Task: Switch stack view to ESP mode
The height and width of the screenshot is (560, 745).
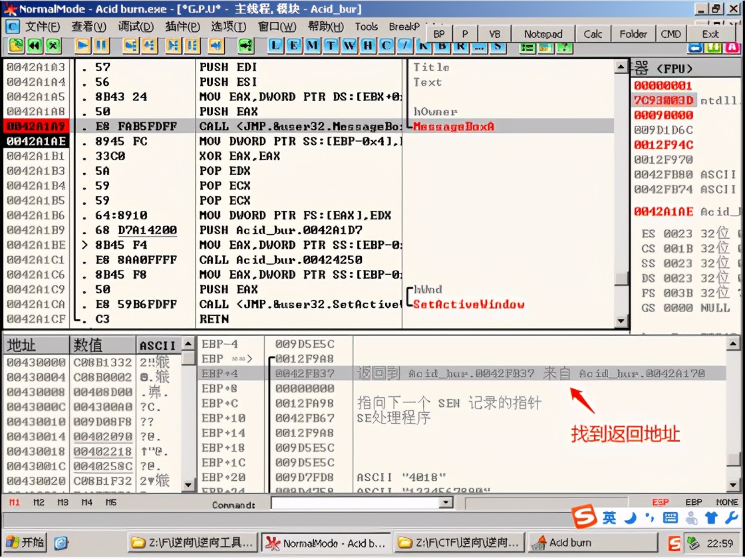Action: (x=660, y=502)
